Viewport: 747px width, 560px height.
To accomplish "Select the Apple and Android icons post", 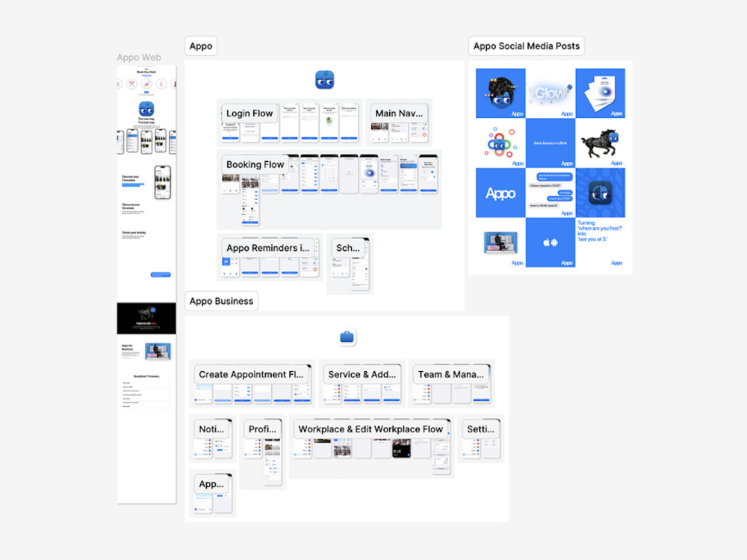I will 551,243.
